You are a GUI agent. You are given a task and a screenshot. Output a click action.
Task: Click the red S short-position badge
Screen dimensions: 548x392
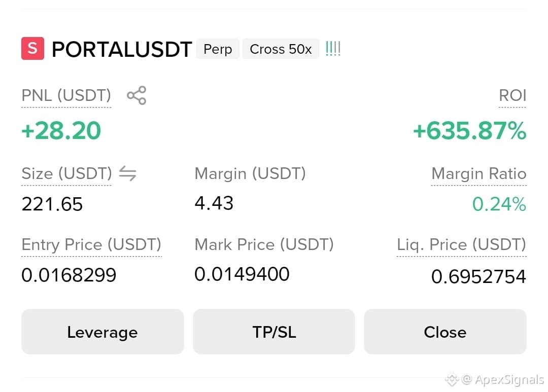[x=32, y=48]
